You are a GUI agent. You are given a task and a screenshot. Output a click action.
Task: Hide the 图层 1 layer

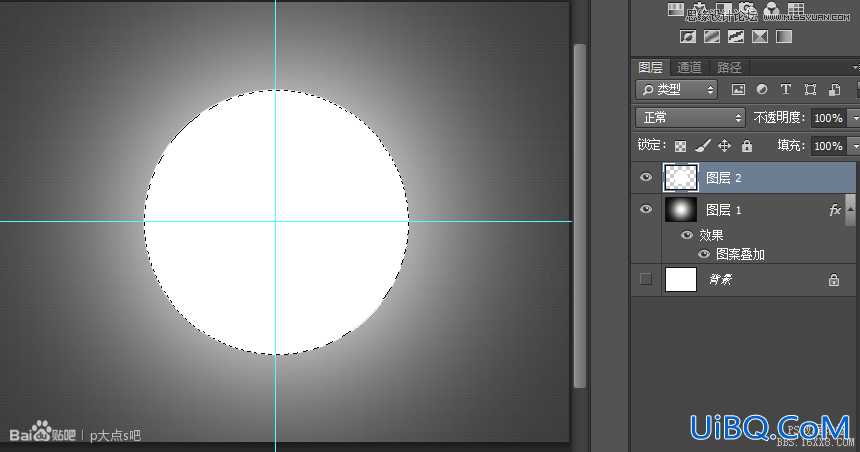coord(646,209)
